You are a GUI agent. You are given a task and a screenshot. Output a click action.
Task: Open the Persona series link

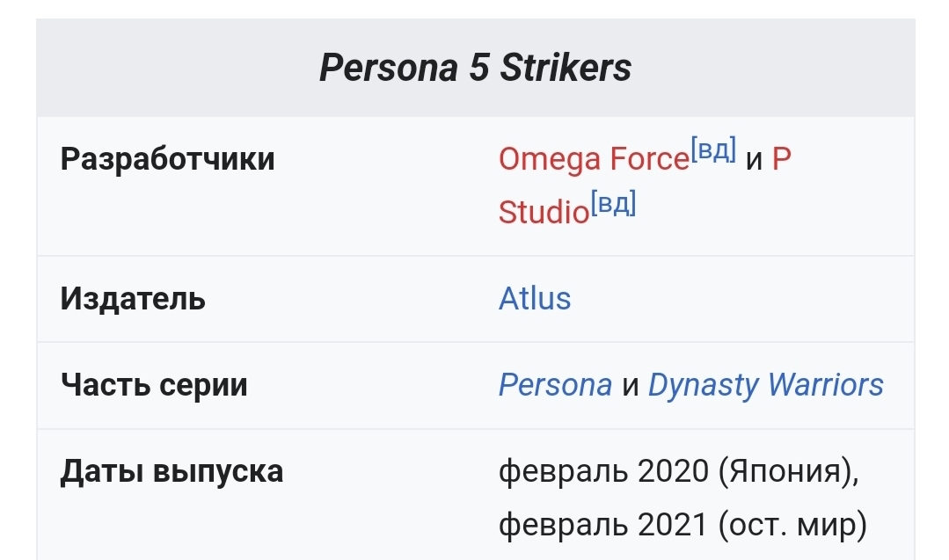[555, 385]
